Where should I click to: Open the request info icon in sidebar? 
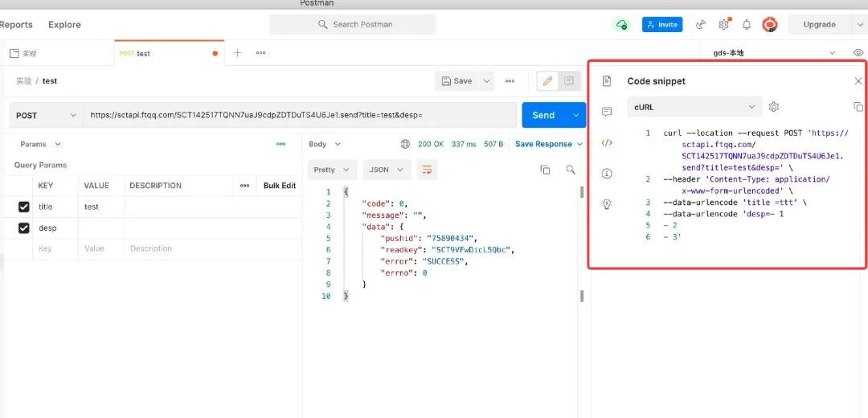607,174
